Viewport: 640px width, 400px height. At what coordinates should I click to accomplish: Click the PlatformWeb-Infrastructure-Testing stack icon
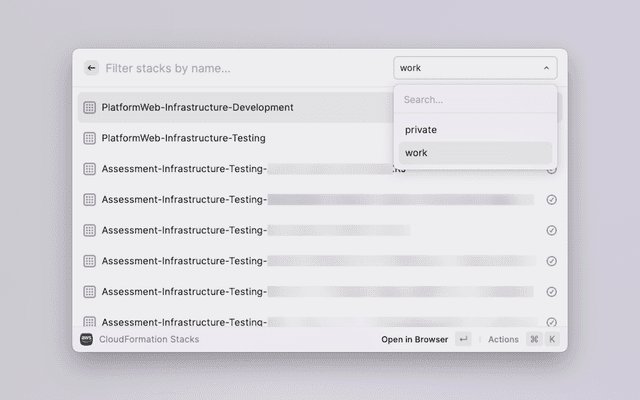tap(89, 138)
